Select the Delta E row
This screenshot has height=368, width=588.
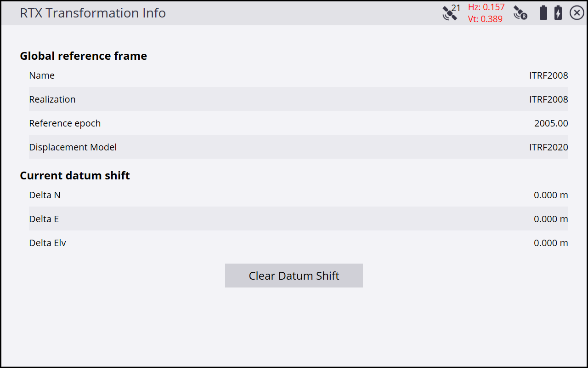[x=298, y=219]
